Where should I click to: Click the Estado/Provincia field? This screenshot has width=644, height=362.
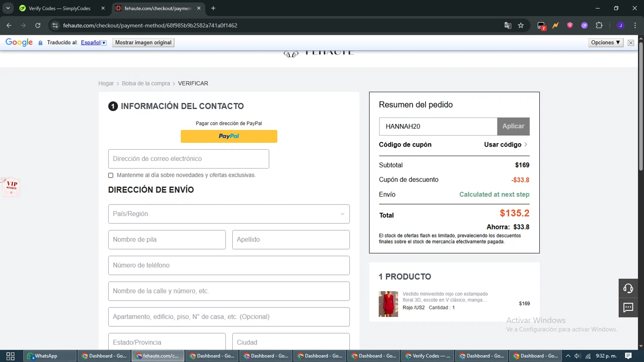point(167,342)
